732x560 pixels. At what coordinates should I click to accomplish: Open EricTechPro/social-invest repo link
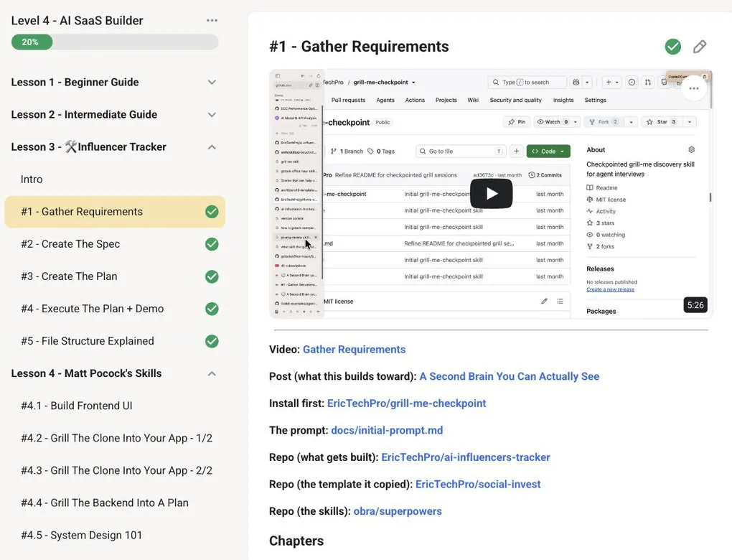(478, 485)
